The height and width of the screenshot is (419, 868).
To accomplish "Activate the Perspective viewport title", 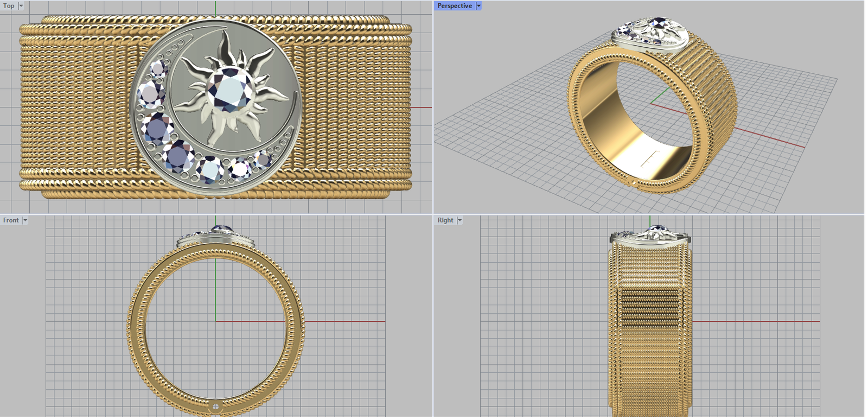I will point(455,6).
